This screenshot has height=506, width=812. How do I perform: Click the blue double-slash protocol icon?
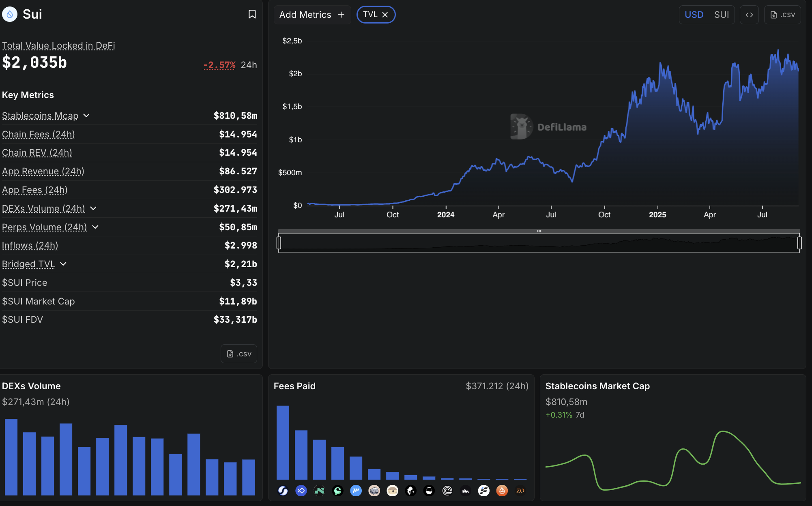[x=356, y=491]
